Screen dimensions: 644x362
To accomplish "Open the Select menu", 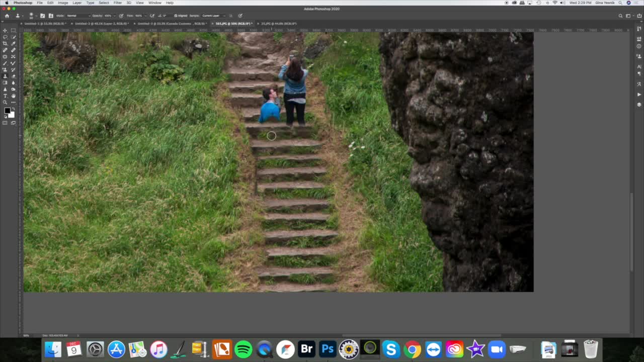I will click(x=104, y=3).
